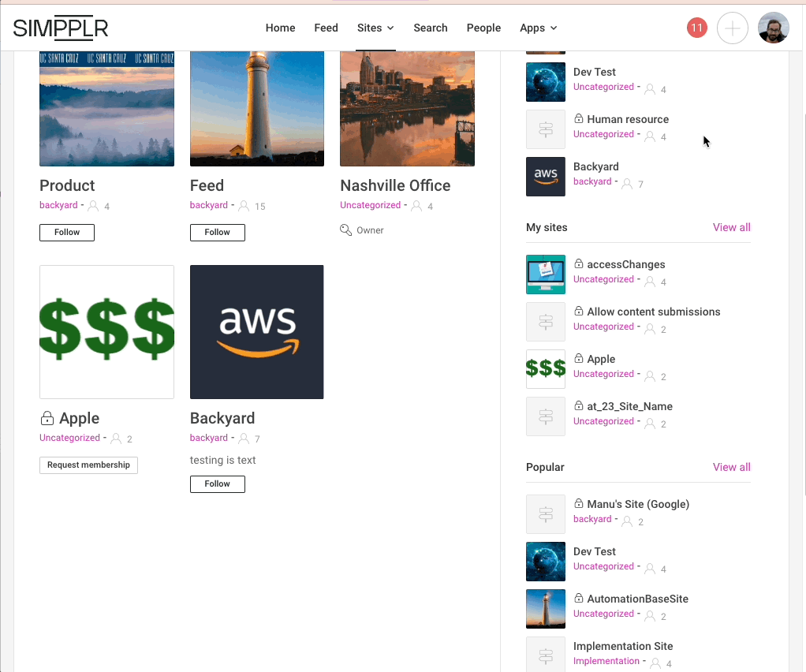Click the red notification count indicator
The width and height of the screenshot is (806, 672).
pos(696,27)
